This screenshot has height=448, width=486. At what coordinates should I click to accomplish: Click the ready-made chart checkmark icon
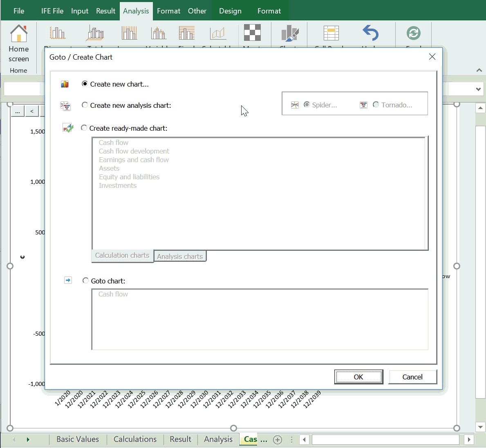tap(68, 128)
